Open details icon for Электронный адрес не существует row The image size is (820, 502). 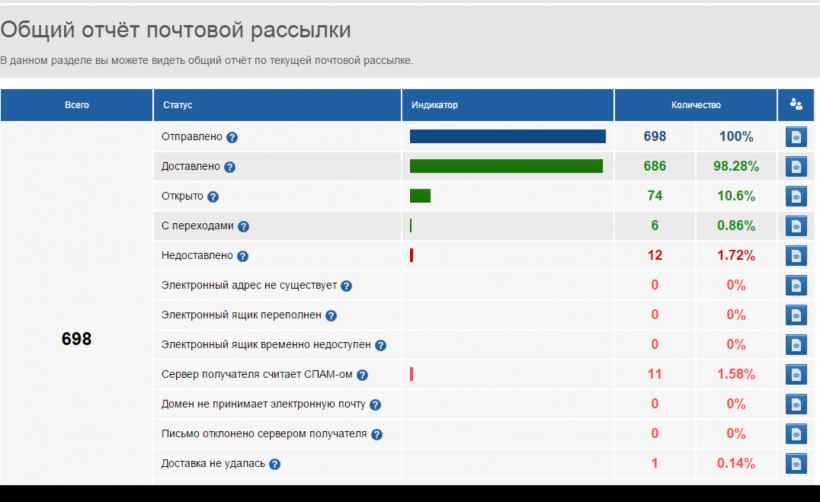tap(796, 286)
